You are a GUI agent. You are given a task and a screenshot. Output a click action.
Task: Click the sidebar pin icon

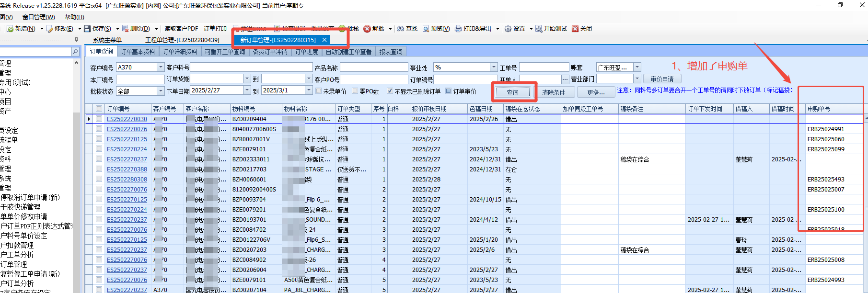(x=76, y=40)
